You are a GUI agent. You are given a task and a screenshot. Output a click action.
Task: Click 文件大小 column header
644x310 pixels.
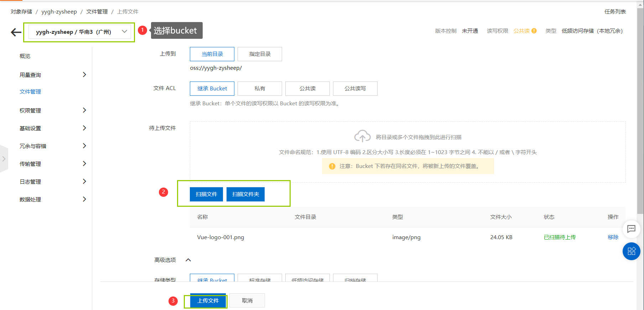click(501, 217)
